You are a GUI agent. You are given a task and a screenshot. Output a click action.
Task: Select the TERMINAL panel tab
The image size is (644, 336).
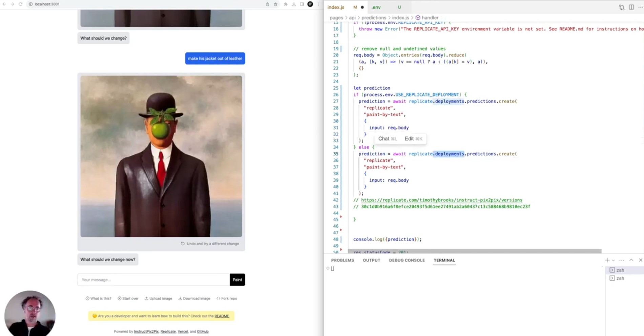tap(444, 260)
